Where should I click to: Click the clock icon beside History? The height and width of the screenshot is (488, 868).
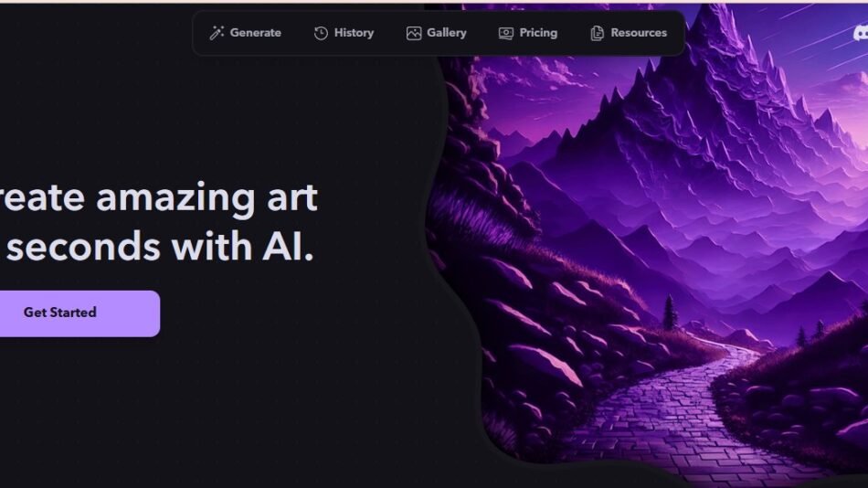pyautogui.click(x=321, y=33)
